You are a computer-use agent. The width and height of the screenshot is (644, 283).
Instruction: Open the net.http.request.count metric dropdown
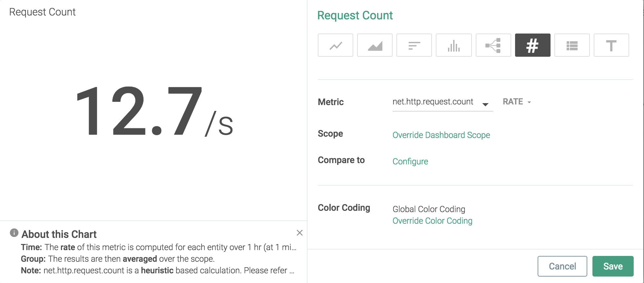pos(443,102)
